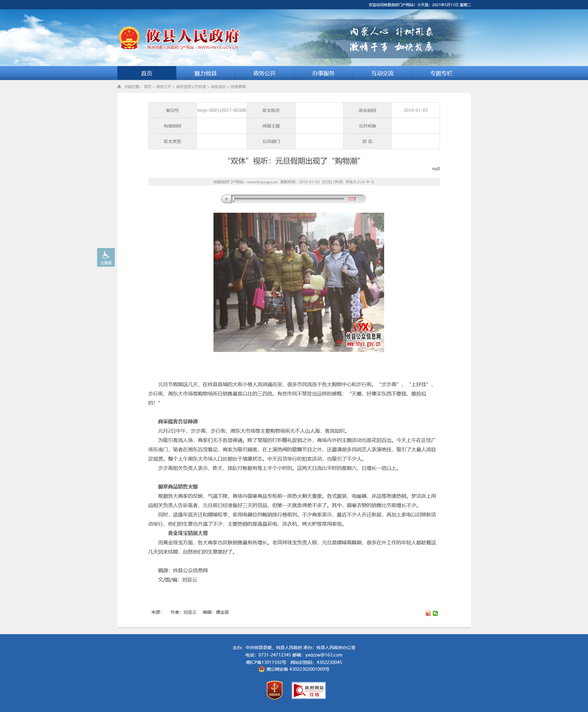588x712 pixels.
Task: Click the Weibo share icon
Action: tap(428, 613)
